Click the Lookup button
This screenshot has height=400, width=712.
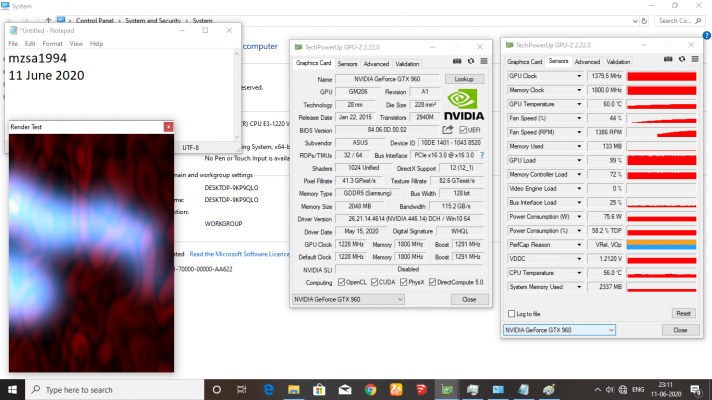[464, 79]
